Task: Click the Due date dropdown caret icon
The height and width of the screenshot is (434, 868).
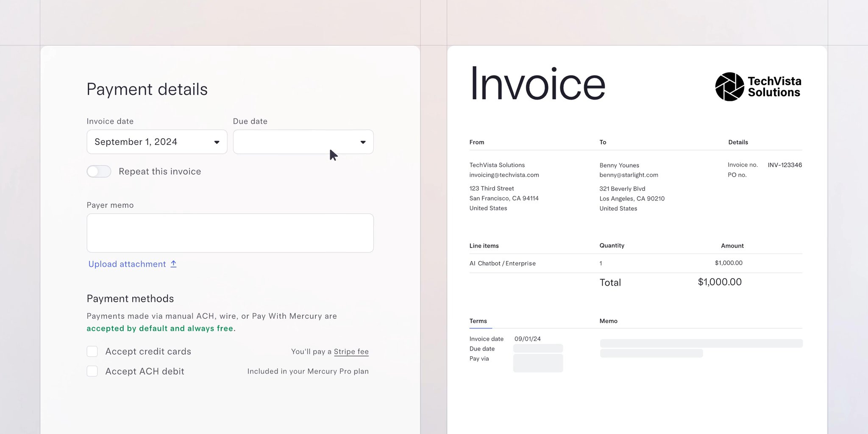Action: click(x=363, y=142)
